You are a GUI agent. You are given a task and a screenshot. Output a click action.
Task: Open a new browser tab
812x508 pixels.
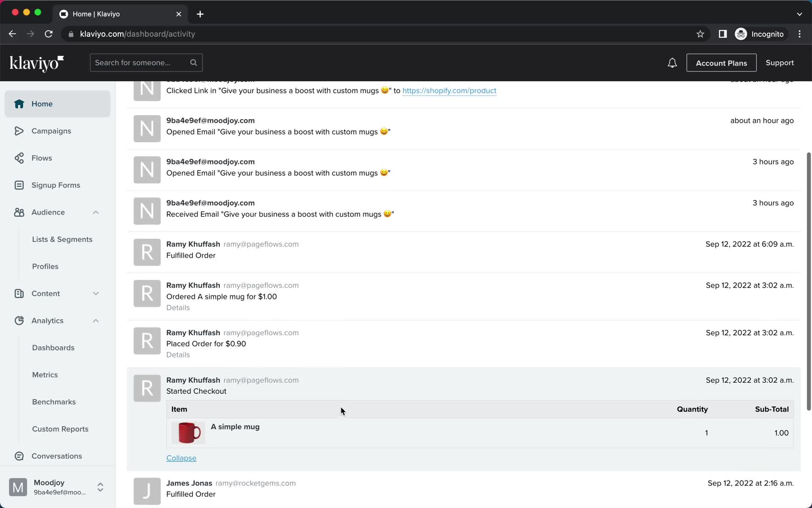click(x=200, y=14)
